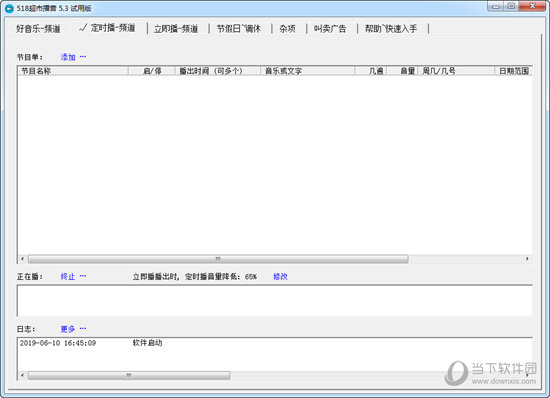Click the 更多 link beside 日志
This screenshot has width=550, height=398.
pos(68,329)
